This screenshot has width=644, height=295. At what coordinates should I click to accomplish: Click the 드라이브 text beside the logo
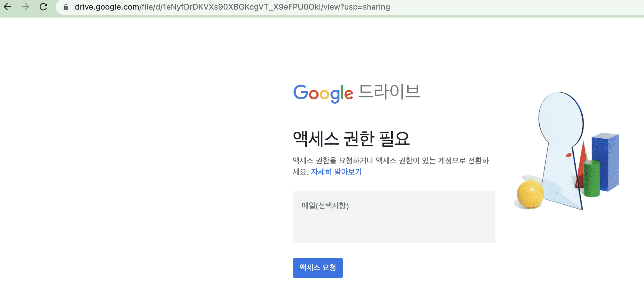point(389,92)
